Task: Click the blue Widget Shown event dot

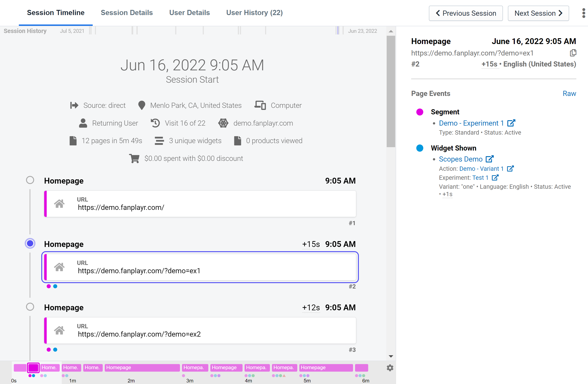Action: coord(420,148)
